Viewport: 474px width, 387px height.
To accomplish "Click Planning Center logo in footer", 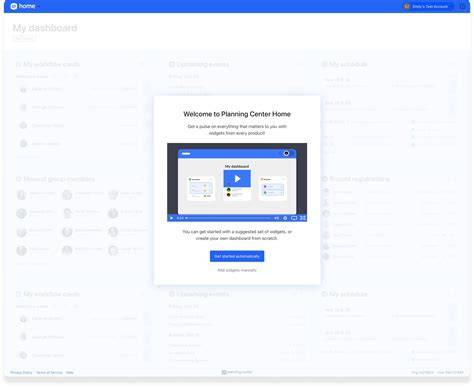I will pyautogui.click(x=237, y=372).
